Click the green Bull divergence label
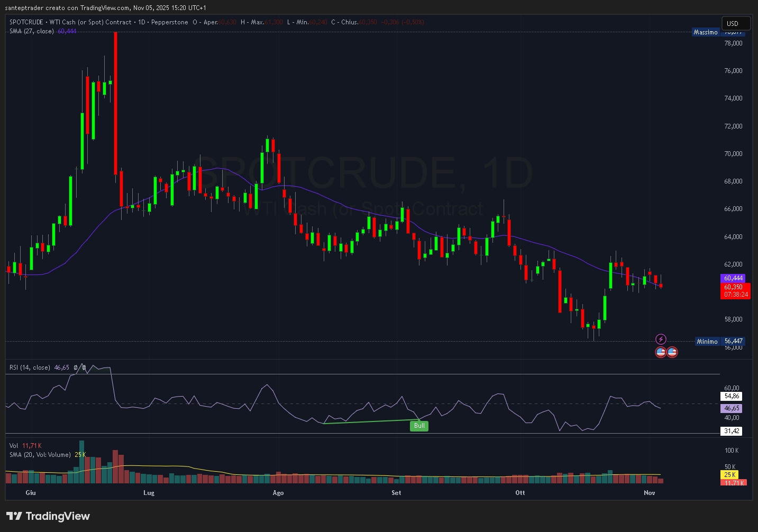The image size is (758, 532). point(419,426)
